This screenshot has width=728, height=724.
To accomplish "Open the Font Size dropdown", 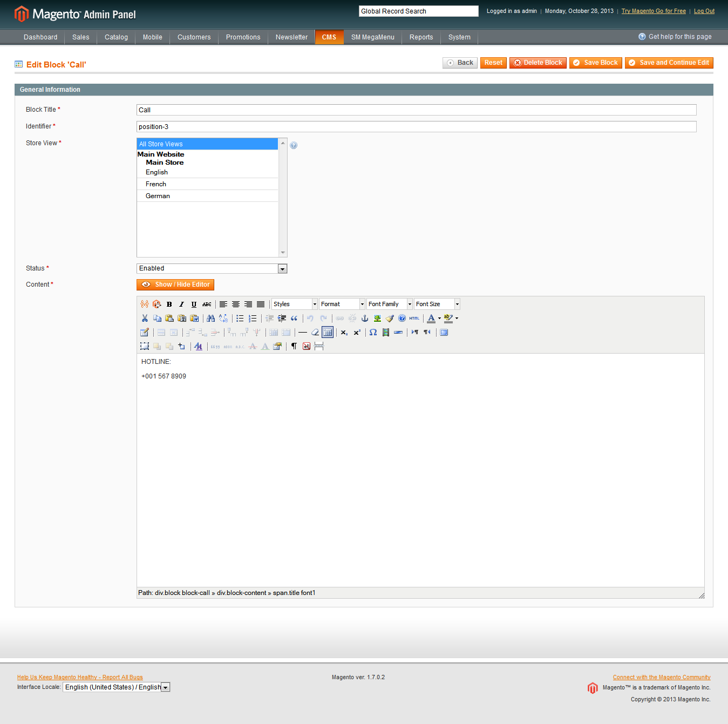I will (x=437, y=304).
